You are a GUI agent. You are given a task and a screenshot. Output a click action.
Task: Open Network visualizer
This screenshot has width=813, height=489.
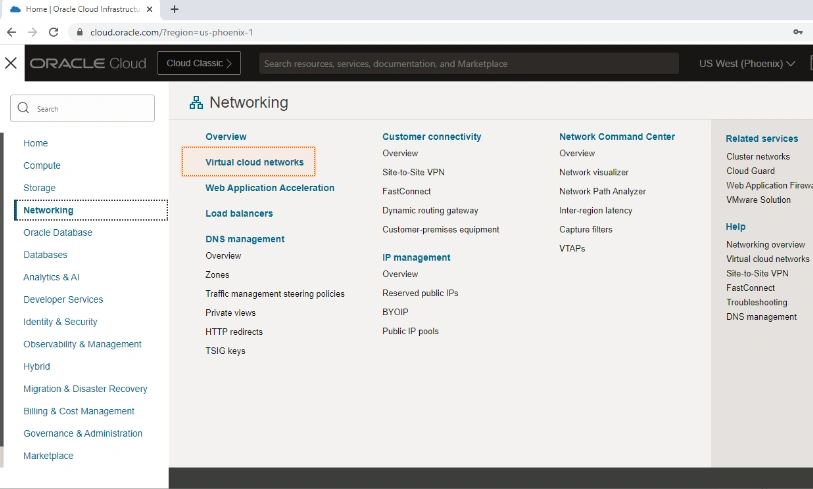point(594,172)
